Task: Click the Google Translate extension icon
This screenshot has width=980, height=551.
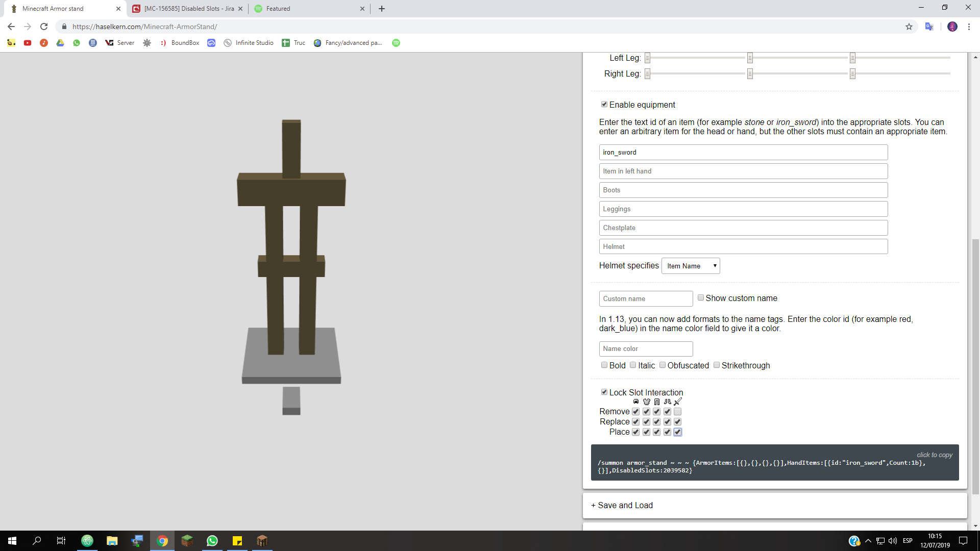Action: coord(929,27)
